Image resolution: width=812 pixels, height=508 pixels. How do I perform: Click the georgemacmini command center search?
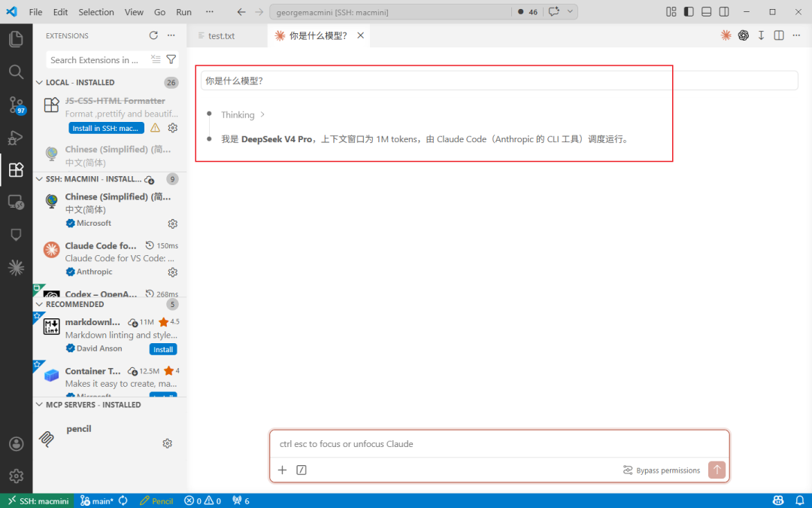tap(390, 12)
